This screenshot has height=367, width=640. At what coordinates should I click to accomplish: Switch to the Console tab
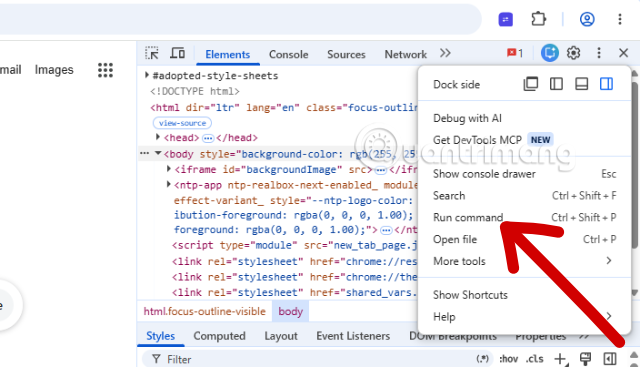(288, 54)
